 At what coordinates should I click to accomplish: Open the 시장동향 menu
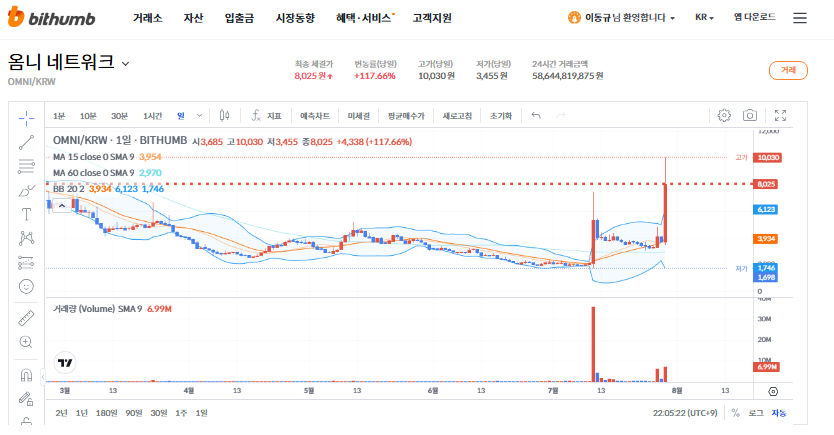(295, 18)
